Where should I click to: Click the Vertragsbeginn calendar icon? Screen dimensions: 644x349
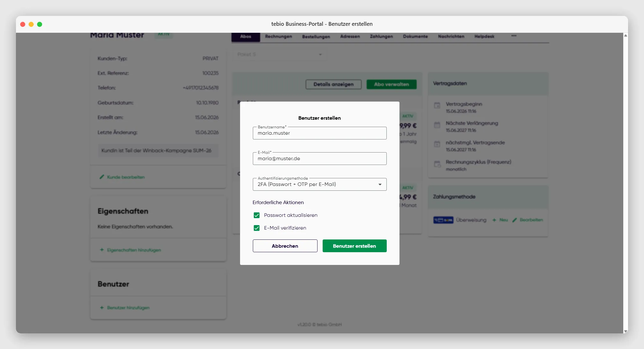tap(437, 105)
